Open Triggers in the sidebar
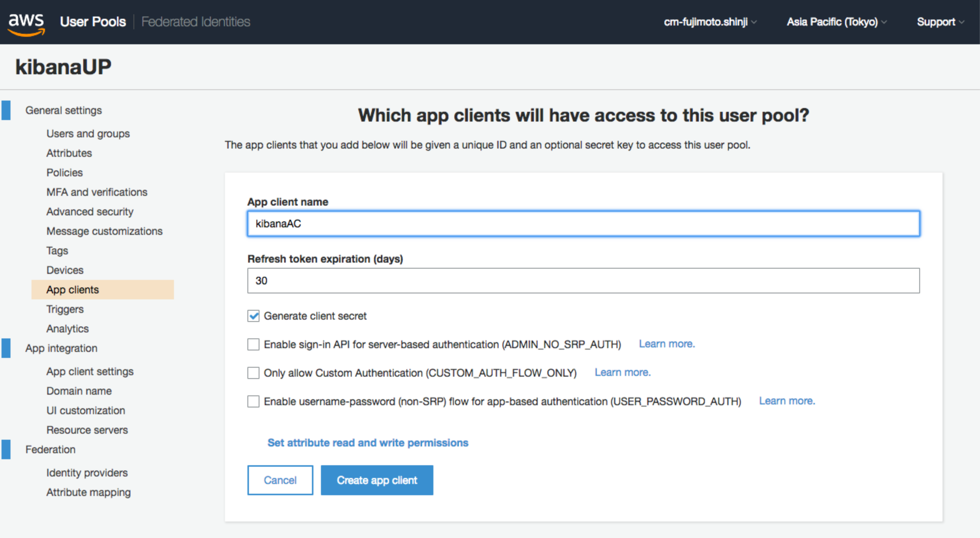 [65, 309]
